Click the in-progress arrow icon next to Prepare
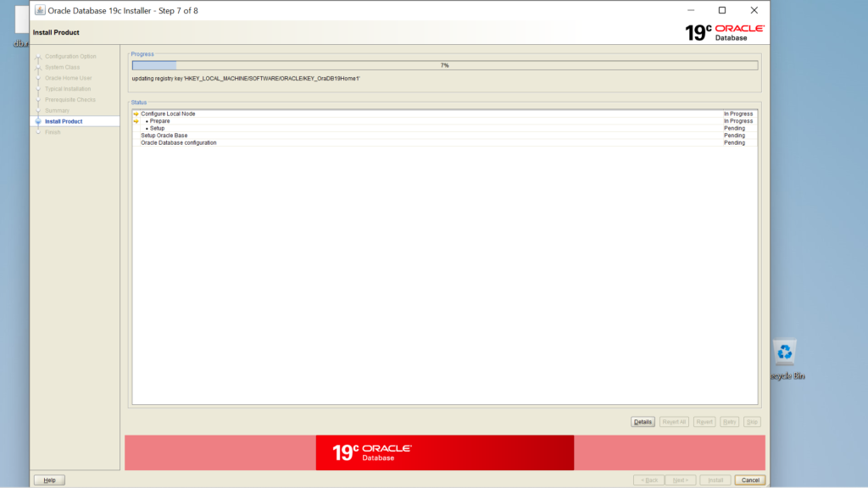Screen dimensions: 868x488 tap(136, 120)
